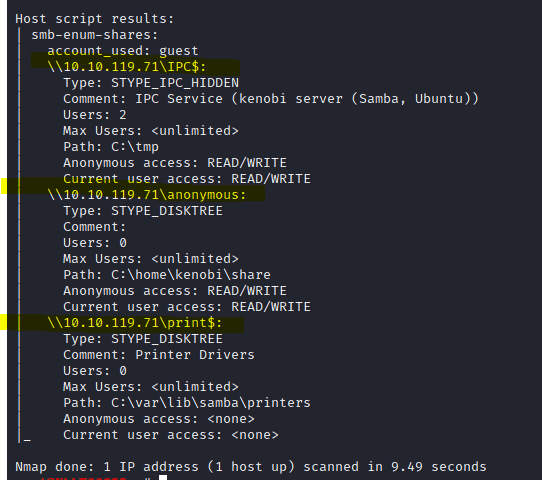This screenshot has width=542, height=480.
Task: Click the 'Nmap done' summary line
Action: click(x=251, y=467)
